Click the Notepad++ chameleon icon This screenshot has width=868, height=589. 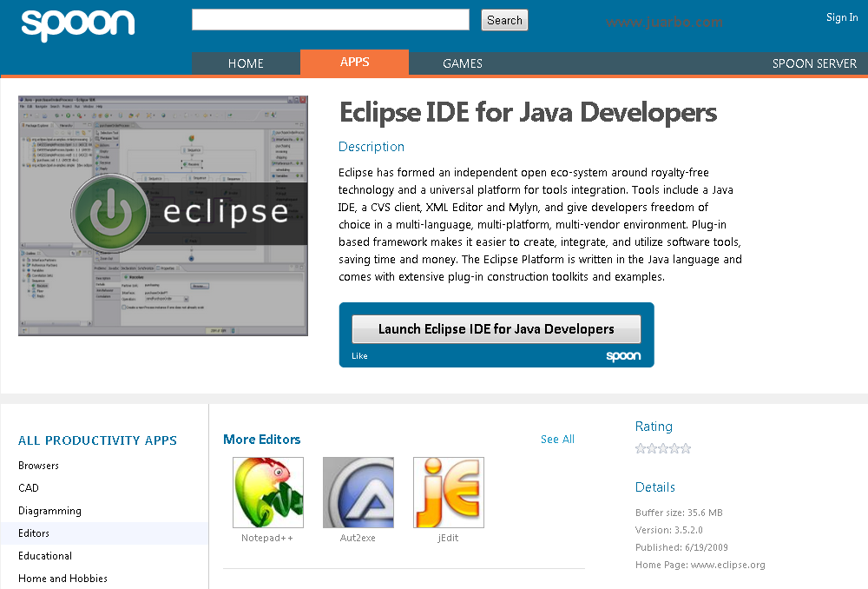point(268,492)
